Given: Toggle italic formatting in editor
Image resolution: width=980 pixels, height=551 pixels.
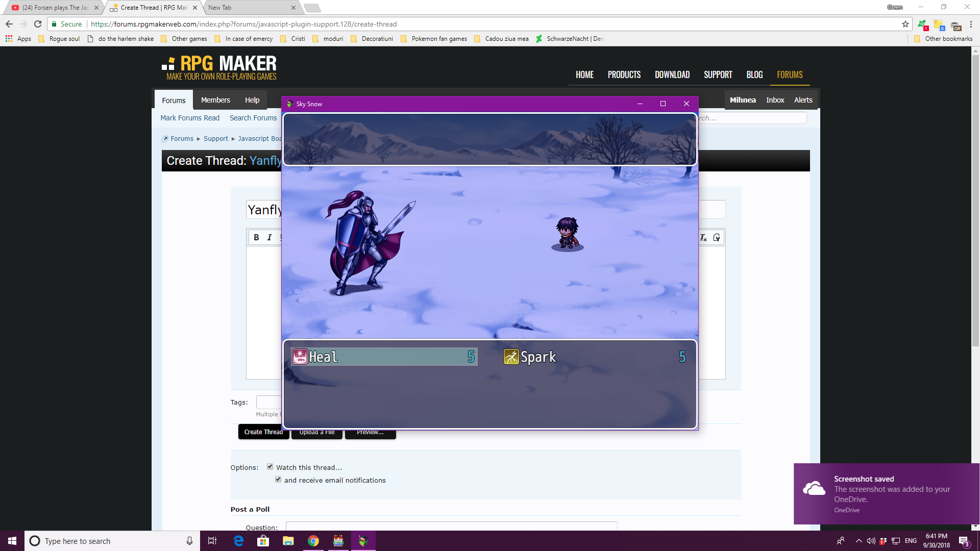Looking at the screenshot, I should click(269, 237).
